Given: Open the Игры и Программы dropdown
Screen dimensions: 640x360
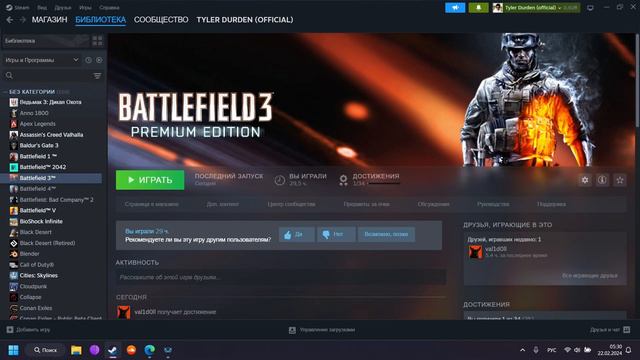Looking at the screenshot, I should click(x=41, y=60).
